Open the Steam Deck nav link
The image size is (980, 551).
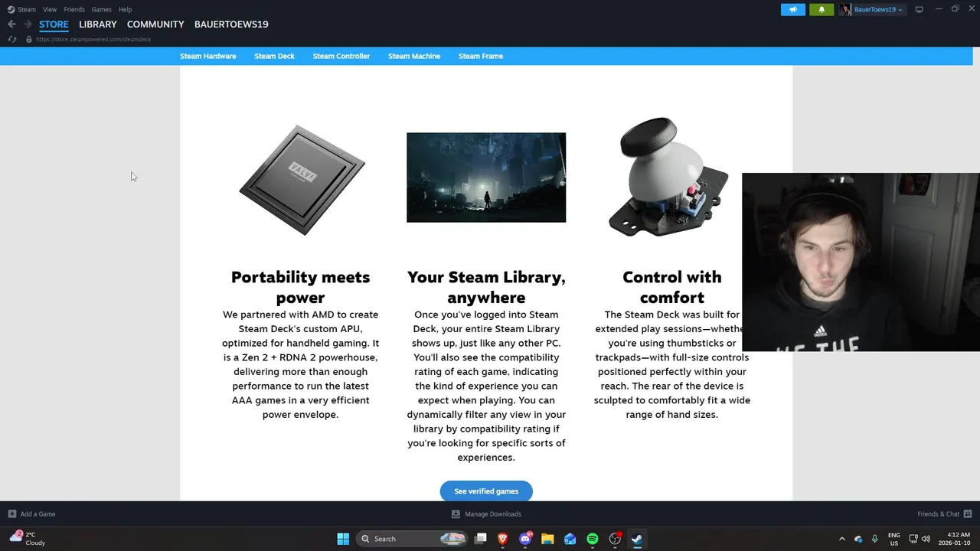point(274,56)
